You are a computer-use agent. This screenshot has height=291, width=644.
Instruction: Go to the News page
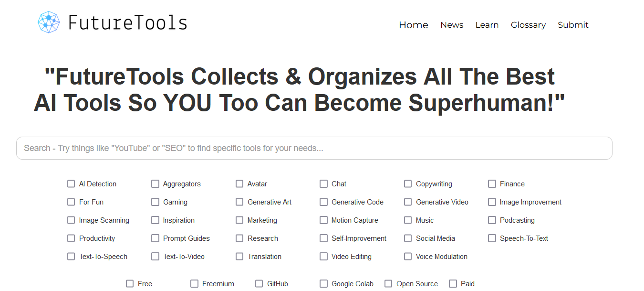point(451,25)
